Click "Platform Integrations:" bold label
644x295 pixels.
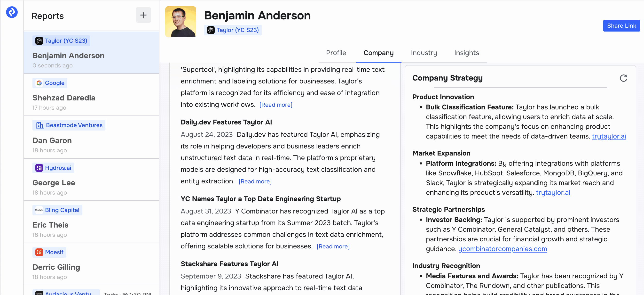[461, 164]
